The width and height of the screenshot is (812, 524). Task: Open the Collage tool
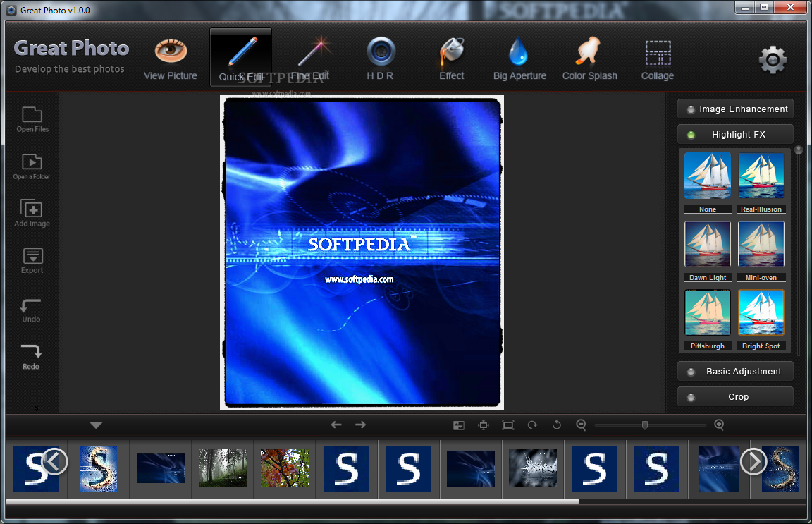point(658,60)
